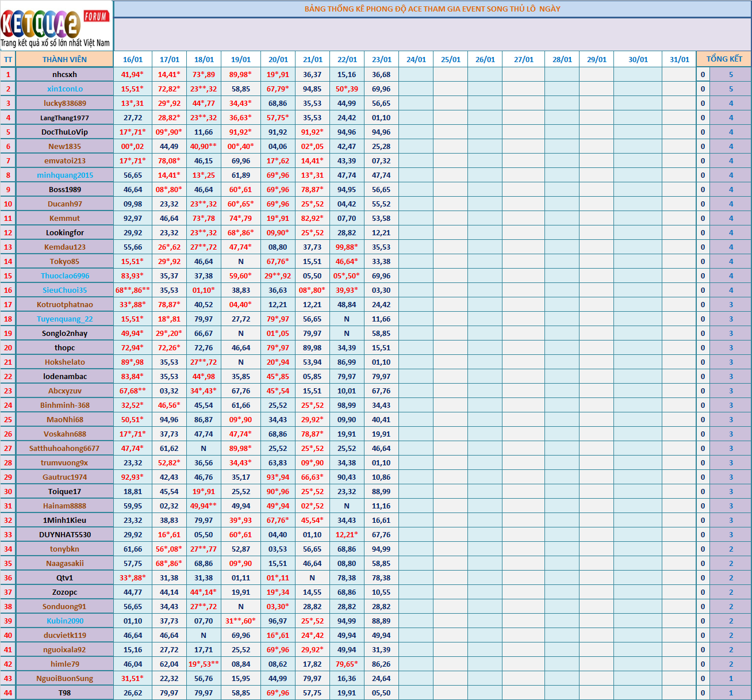
Task: Select member name DUYNHAT5530
Action: (64, 534)
